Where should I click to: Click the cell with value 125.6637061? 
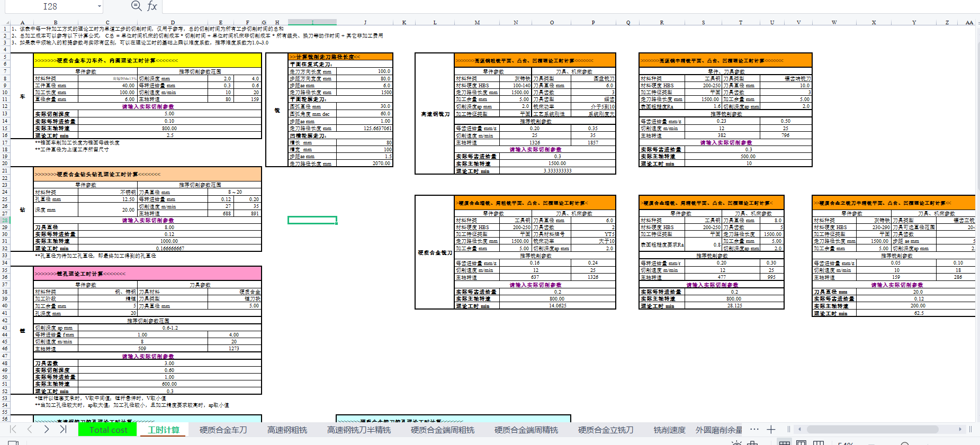click(365, 128)
